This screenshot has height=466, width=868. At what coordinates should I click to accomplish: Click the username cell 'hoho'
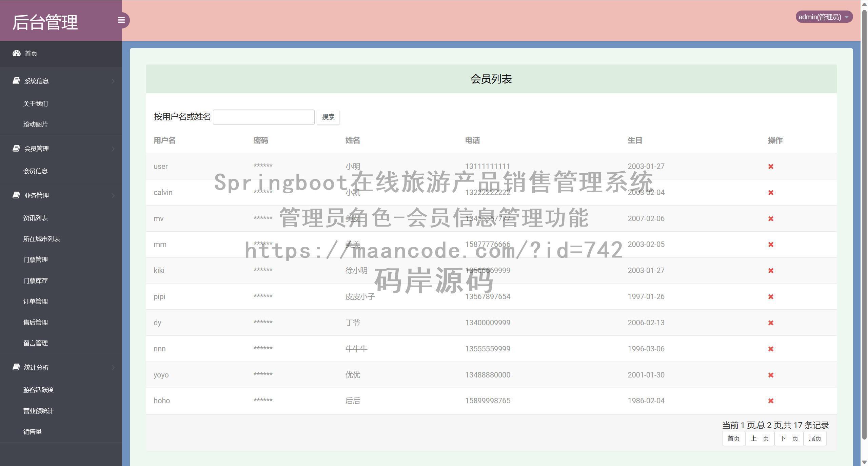click(x=162, y=401)
